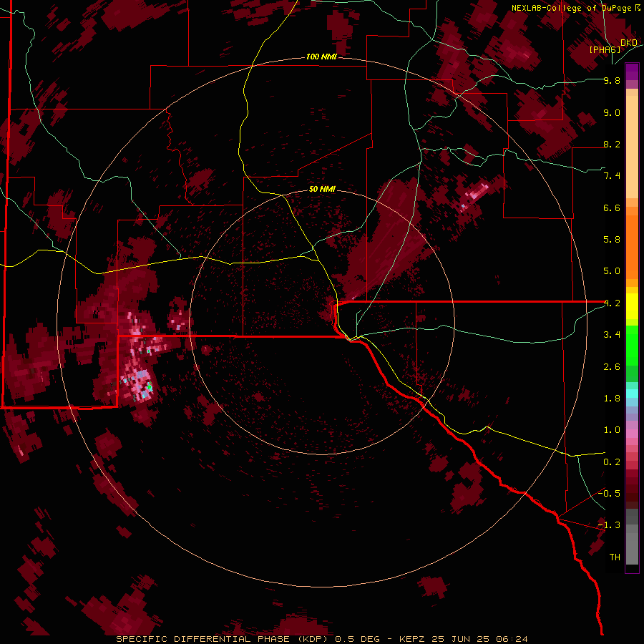Click the 5.0 scale value
This screenshot has height=644, width=644.
click(612, 271)
